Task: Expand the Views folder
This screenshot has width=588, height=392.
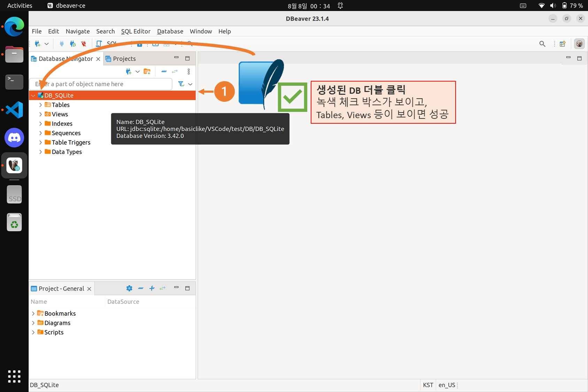Action: tap(40, 114)
